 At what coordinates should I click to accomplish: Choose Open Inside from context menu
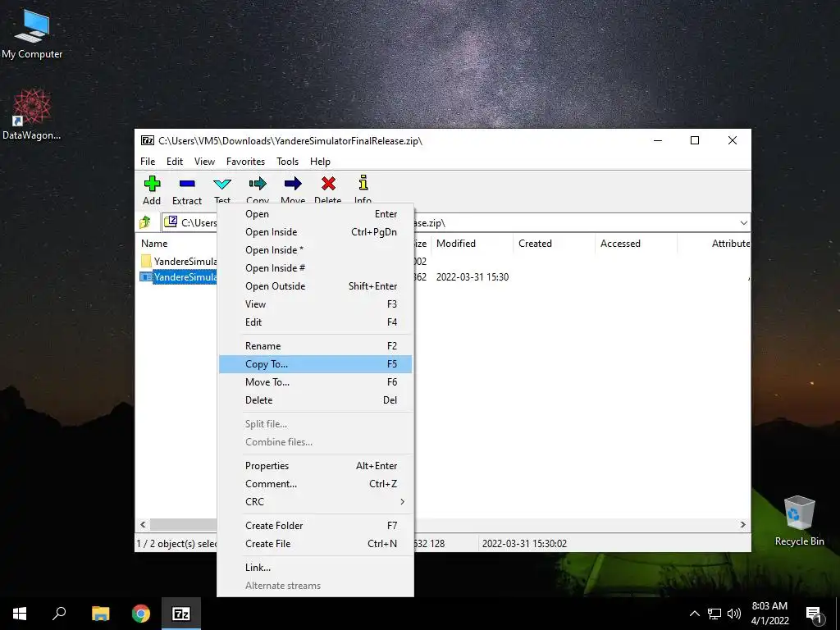(x=316, y=232)
